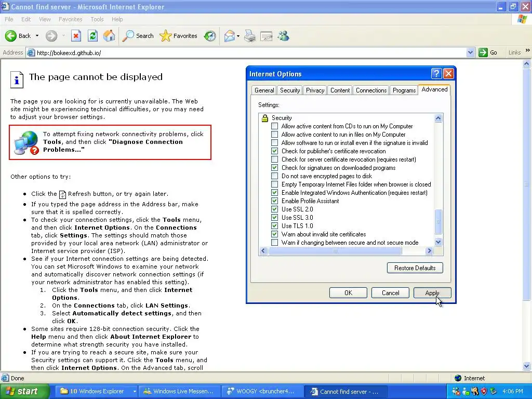Click the taskbar clock showing 4:06 PM
The image size is (532, 399).
(x=513, y=391)
